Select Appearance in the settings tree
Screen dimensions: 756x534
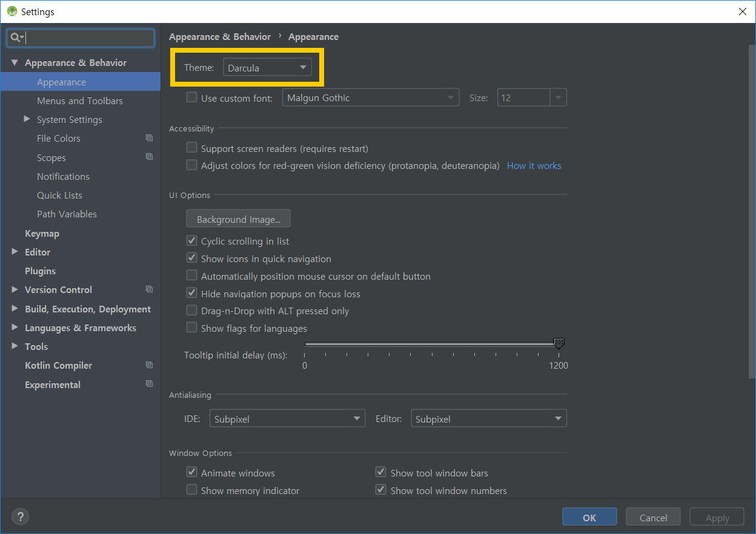tap(81, 82)
